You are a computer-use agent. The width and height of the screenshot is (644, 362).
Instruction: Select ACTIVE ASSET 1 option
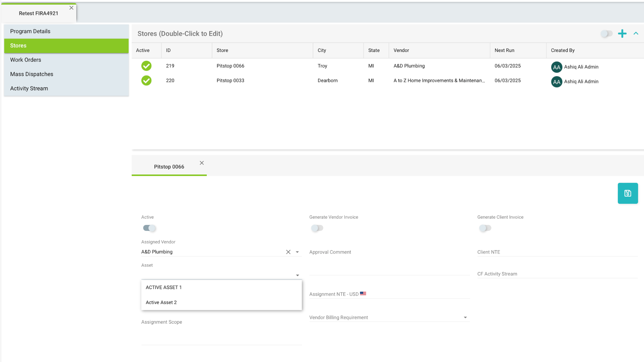tap(221, 287)
